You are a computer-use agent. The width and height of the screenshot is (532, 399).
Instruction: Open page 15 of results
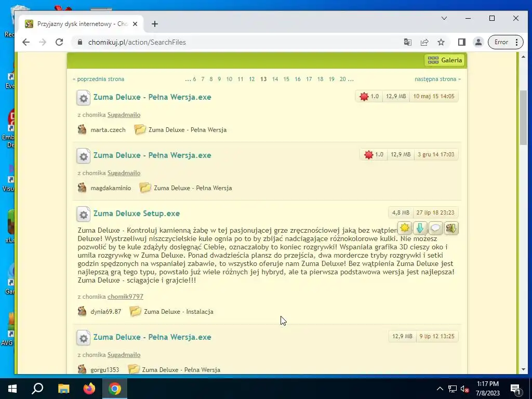[x=286, y=79]
